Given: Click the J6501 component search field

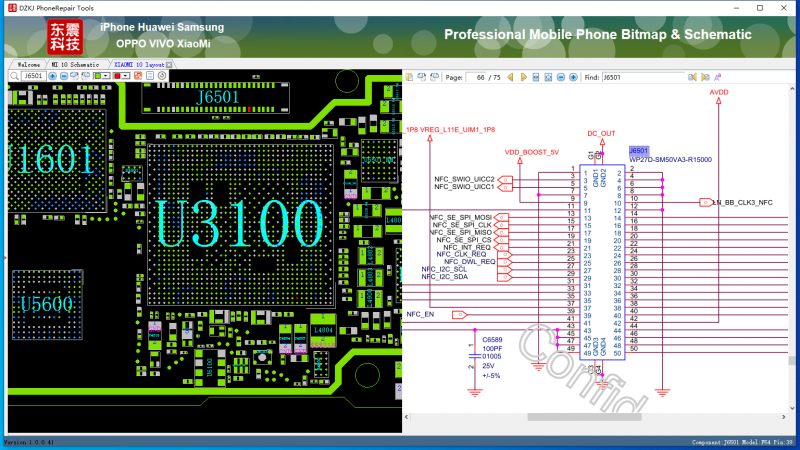Looking at the screenshot, I should click(34, 76).
